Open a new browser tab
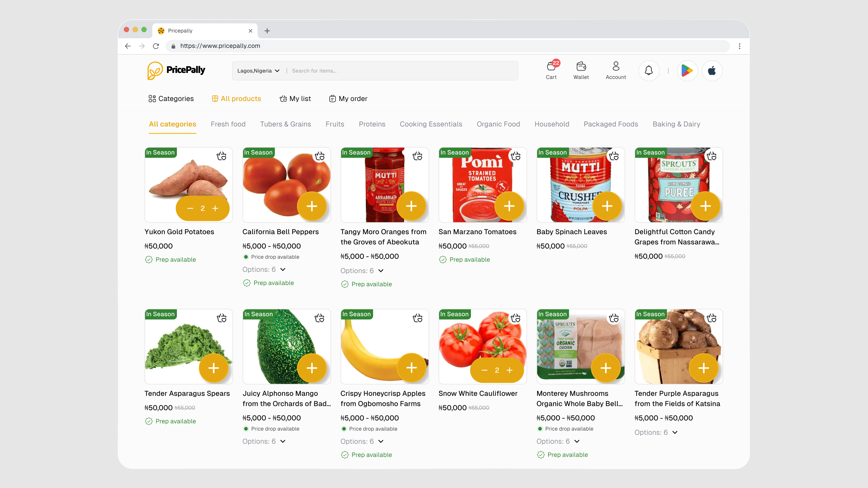 (x=267, y=31)
